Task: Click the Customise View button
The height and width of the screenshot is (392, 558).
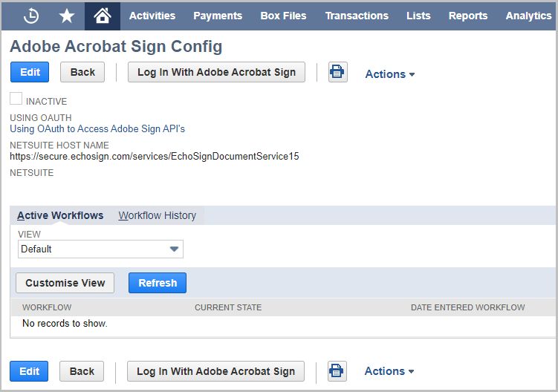Action: click(x=65, y=283)
